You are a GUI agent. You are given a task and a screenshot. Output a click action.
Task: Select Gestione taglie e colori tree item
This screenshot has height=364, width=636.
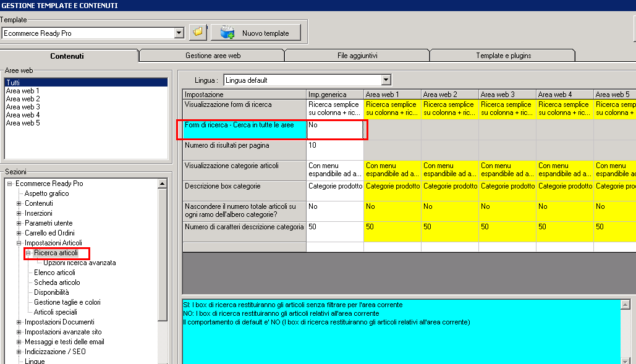[x=67, y=302]
